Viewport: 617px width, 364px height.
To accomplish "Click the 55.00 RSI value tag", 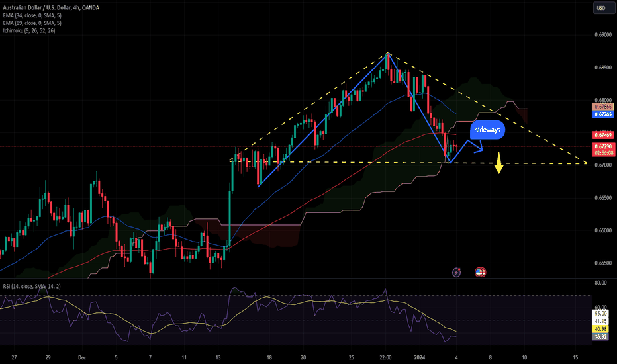I will click(x=600, y=314).
